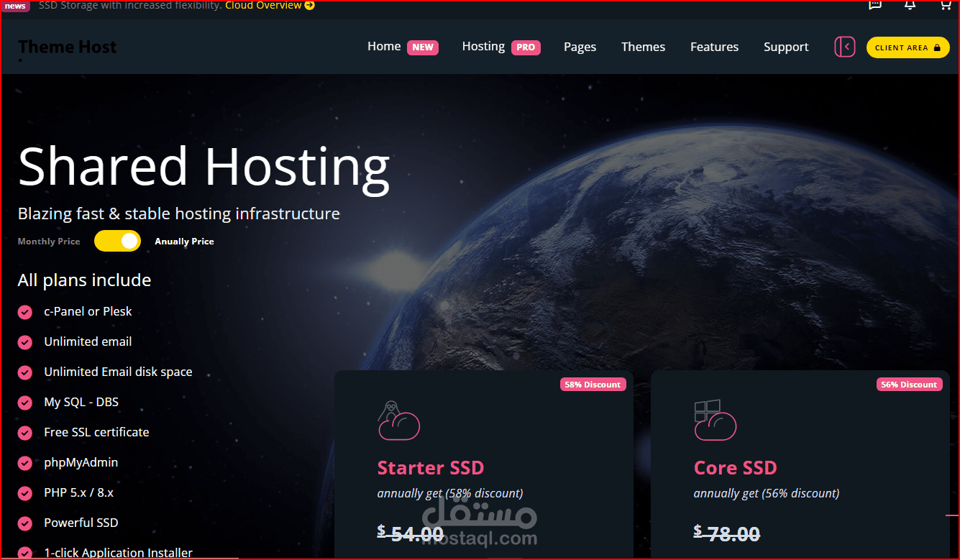This screenshot has width=960, height=560.
Task: Click the '1-click Application Installer' text
Action: [118, 553]
